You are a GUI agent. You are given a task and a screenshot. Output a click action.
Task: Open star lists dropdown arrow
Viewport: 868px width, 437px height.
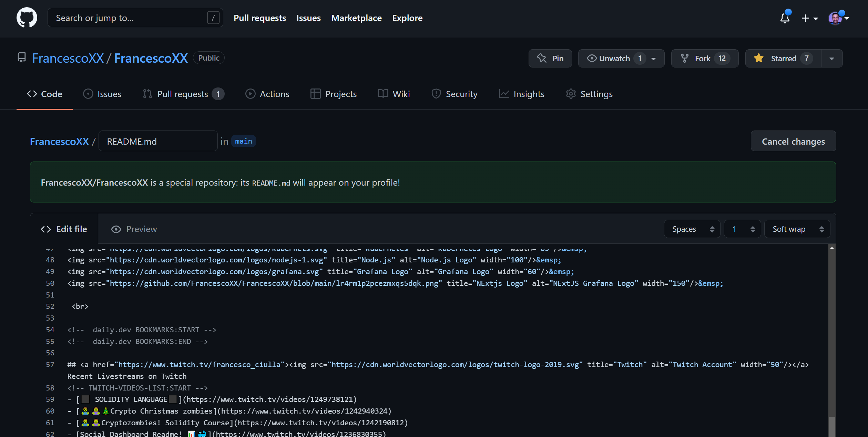pos(832,59)
